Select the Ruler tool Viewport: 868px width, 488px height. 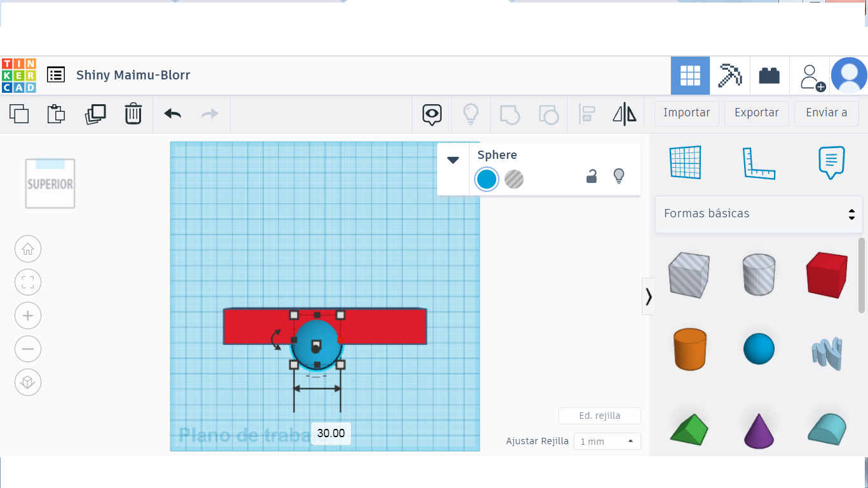759,163
